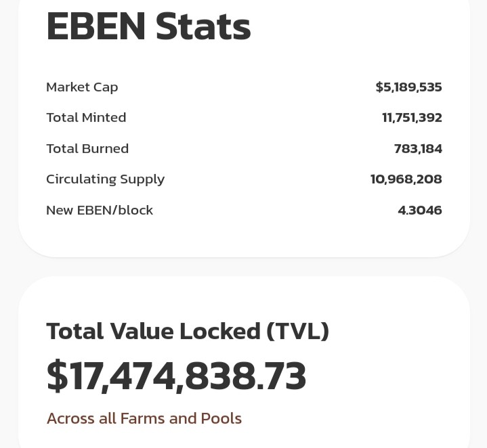487x448 pixels.
Task: Select the New EBEN/block label
Action: [x=100, y=210]
